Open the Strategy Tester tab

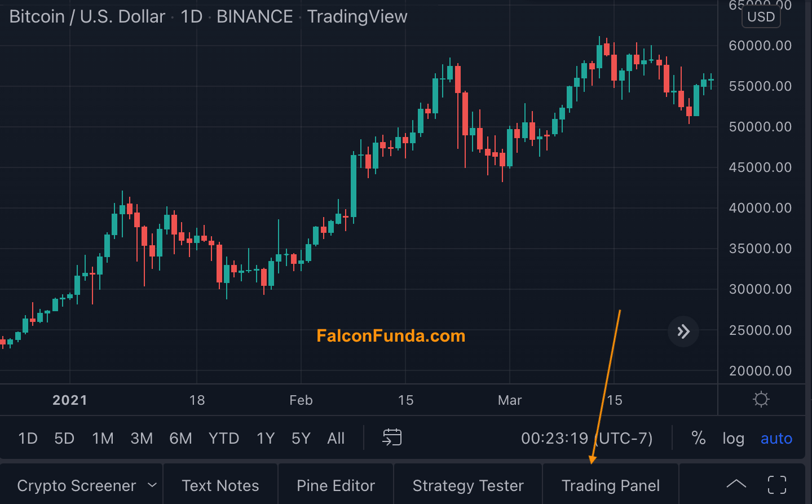point(468,485)
